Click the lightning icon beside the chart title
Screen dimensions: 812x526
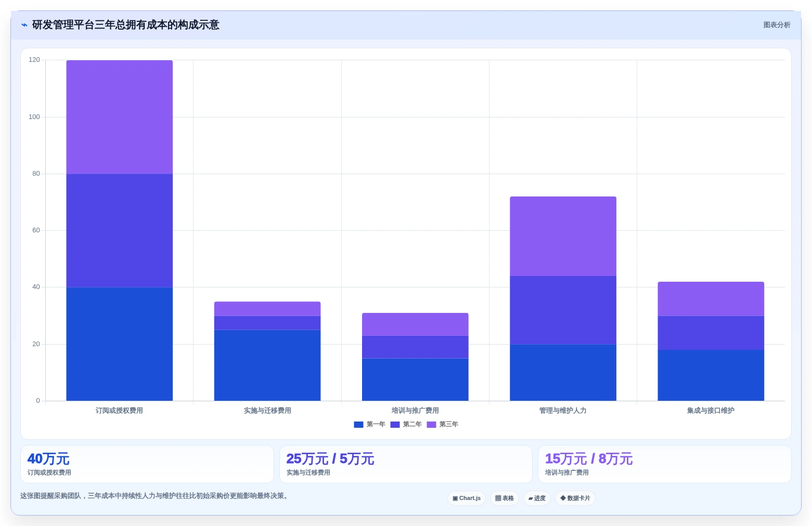point(24,25)
